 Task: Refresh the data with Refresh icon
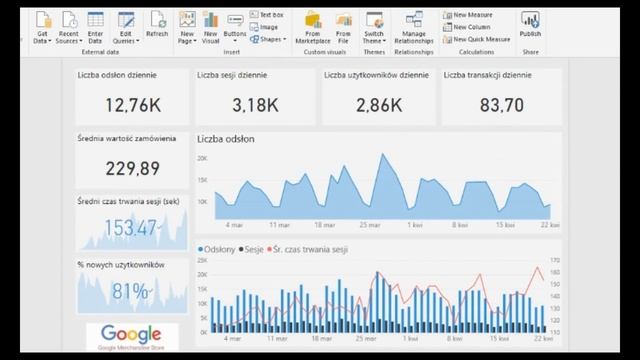point(157,20)
